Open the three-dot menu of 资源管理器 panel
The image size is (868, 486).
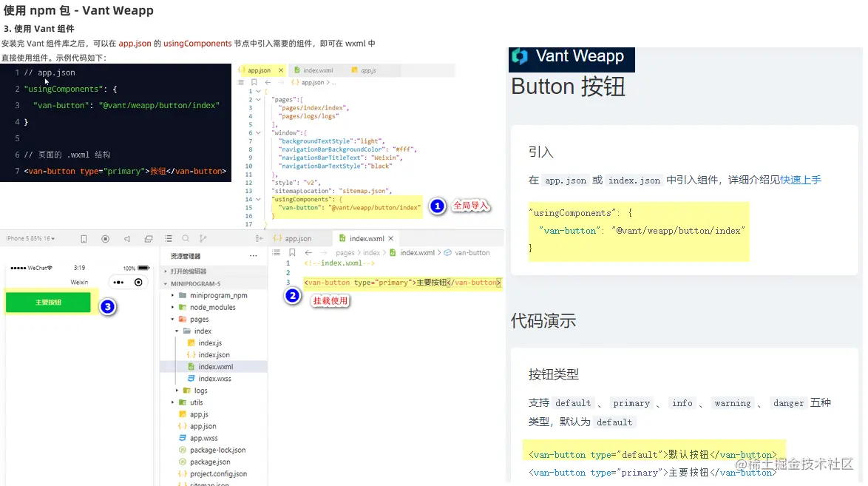[253, 256]
